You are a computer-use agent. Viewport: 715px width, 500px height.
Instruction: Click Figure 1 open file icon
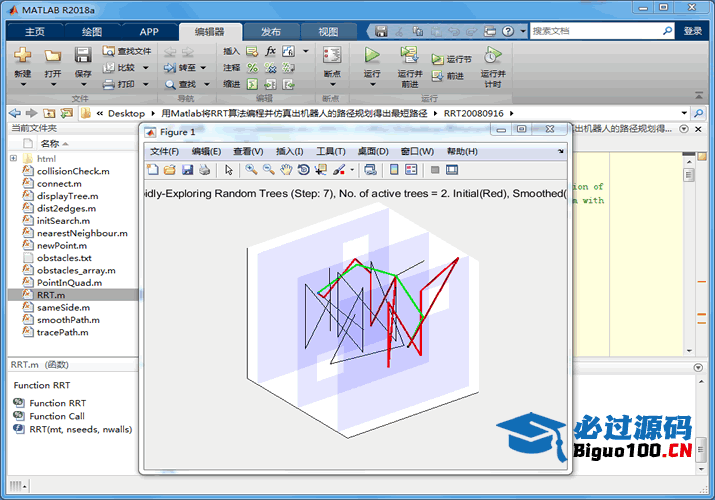coord(170,170)
